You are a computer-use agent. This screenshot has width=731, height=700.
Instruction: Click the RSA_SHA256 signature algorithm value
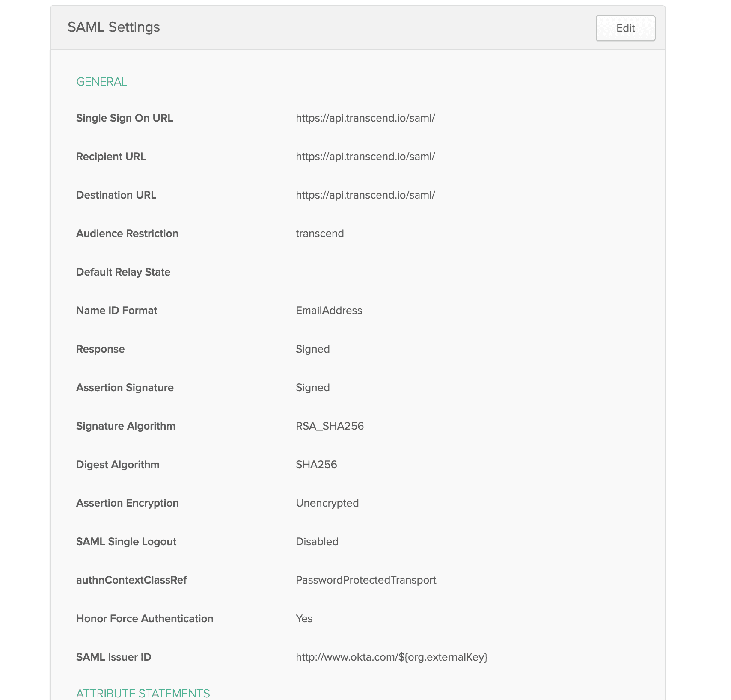click(330, 426)
